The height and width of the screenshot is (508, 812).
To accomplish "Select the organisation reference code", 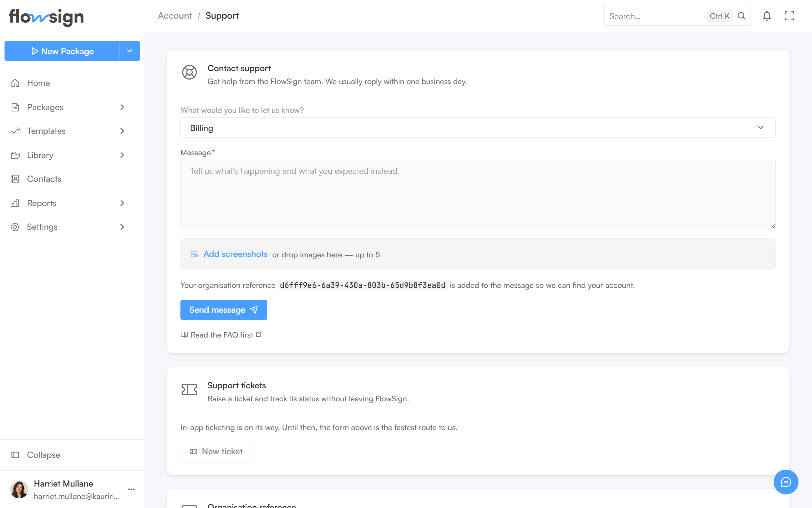I will coord(362,285).
